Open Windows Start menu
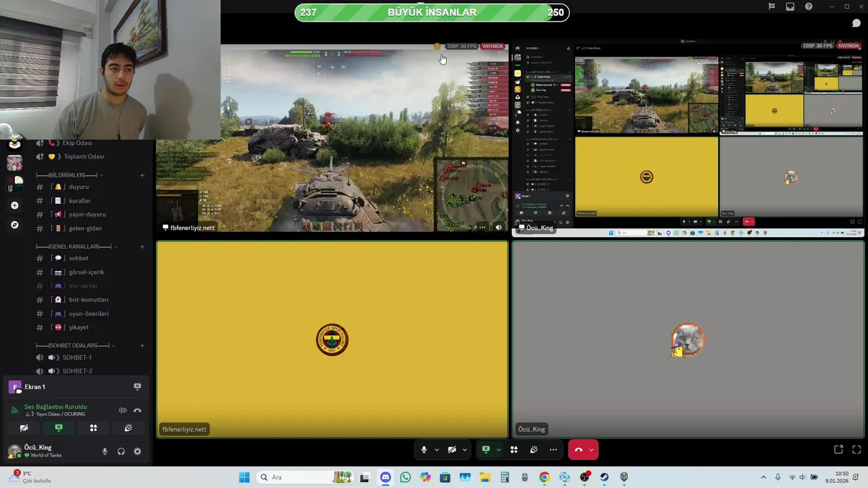The image size is (868, 488). tap(244, 477)
